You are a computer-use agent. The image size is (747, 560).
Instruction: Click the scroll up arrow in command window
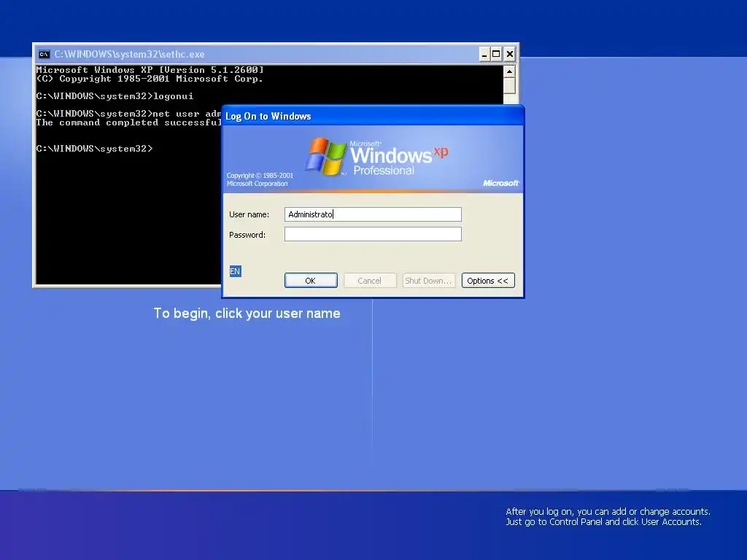509,72
